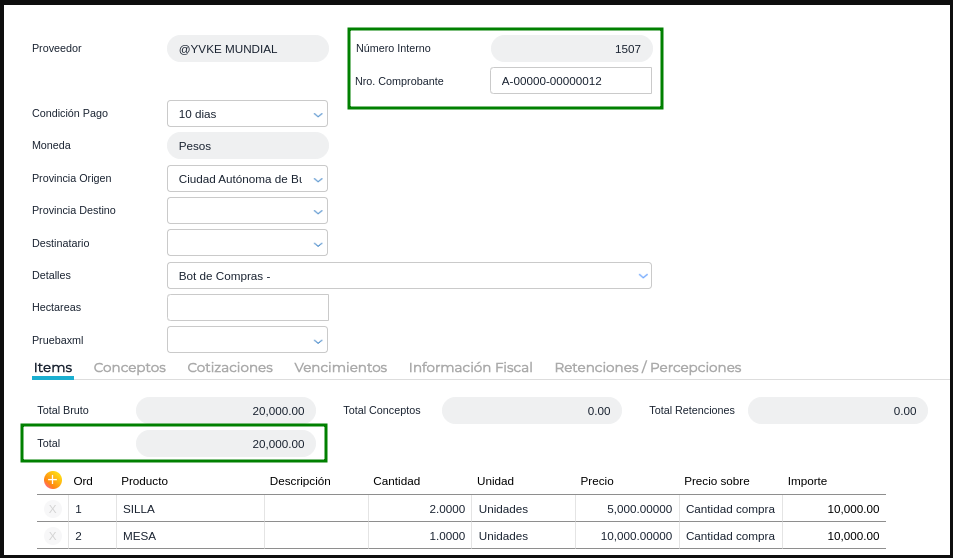Image resolution: width=953 pixels, height=558 pixels.
Task: Select the Información Fiscal tab
Action: [470, 367]
